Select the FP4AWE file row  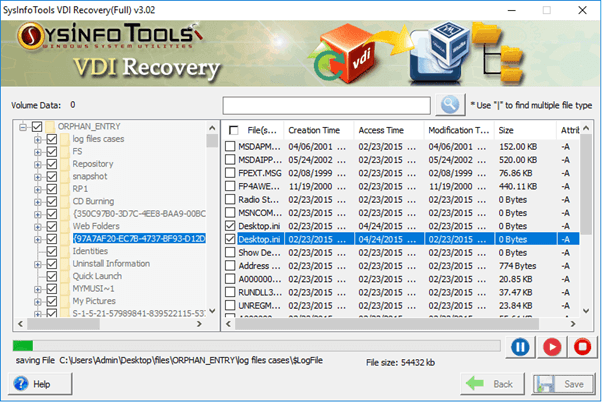[x=402, y=186]
